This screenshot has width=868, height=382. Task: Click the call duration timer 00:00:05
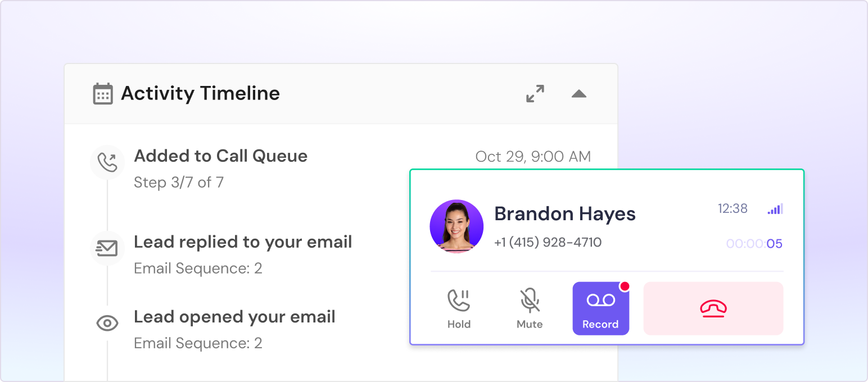tap(754, 244)
